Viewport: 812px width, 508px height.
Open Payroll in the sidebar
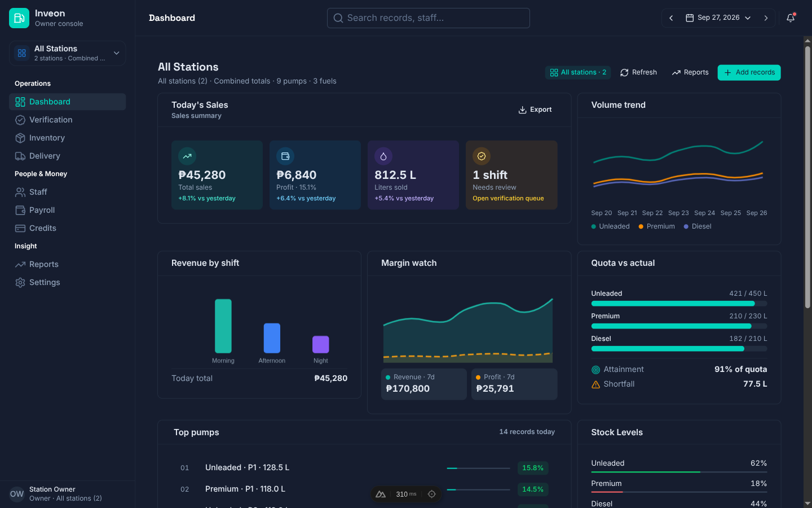67,210
